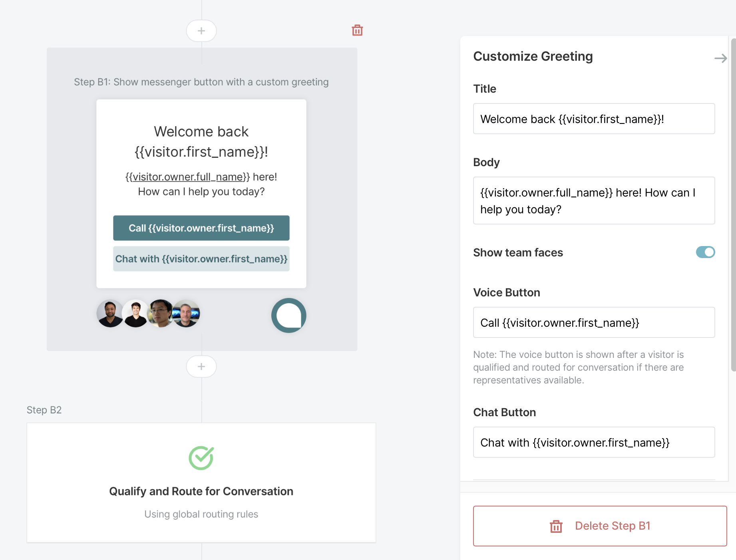Viewport: 736px width, 560px height.
Task: Click the {{visitor.owner.full_name}} preview body text
Action: click(201, 184)
